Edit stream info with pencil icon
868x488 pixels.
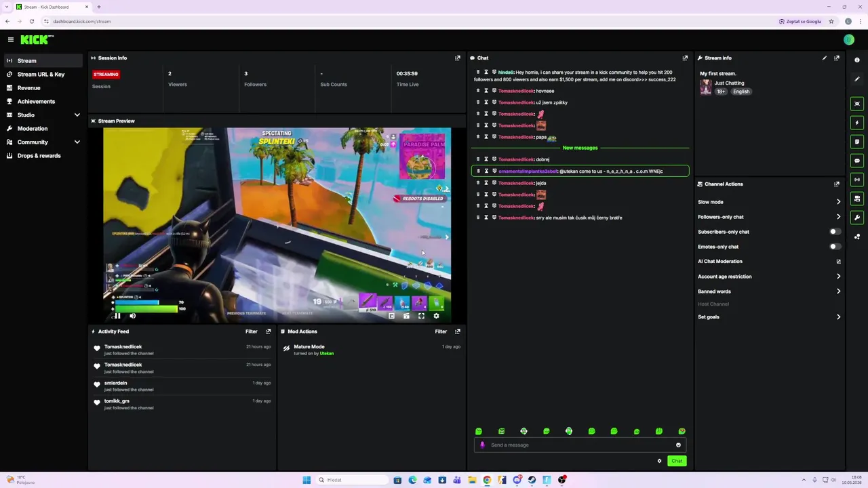coord(825,58)
